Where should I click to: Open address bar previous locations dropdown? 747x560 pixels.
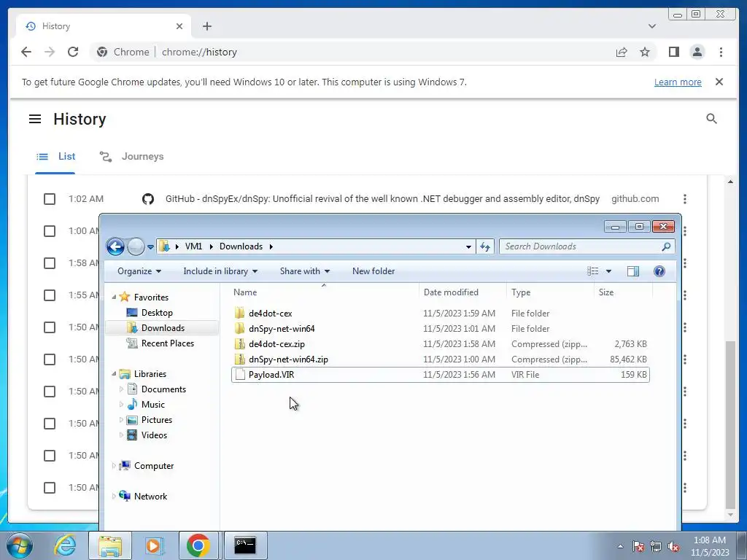[x=468, y=246]
